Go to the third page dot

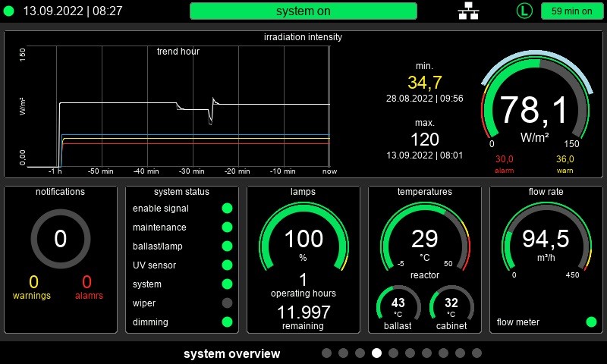pos(360,353)
